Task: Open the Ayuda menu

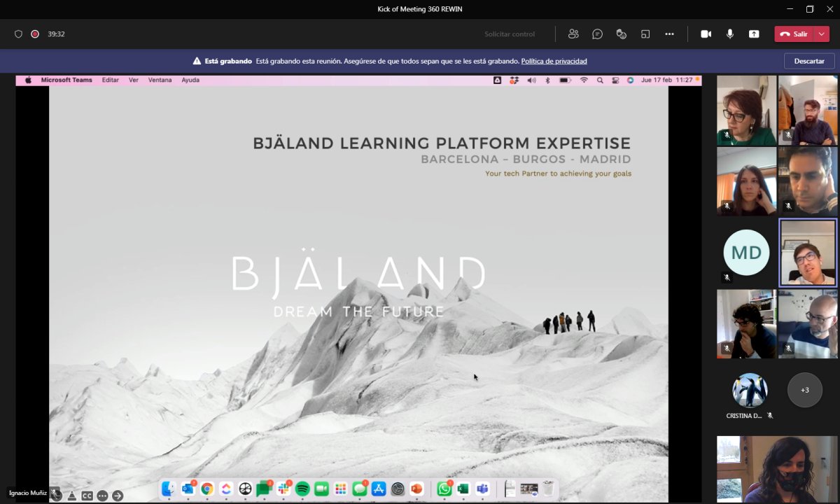Action: tap(190, 80)
